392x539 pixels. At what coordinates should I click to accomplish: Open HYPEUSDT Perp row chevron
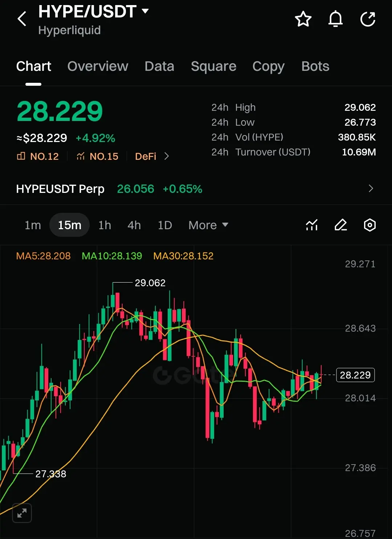371,189
